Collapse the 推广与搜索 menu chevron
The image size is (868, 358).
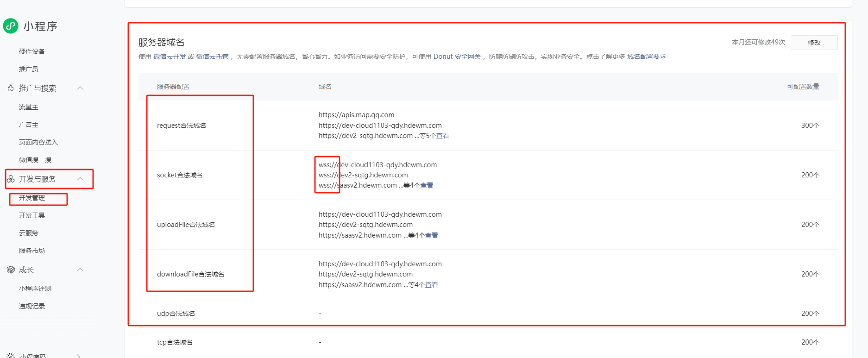(80, 88)
